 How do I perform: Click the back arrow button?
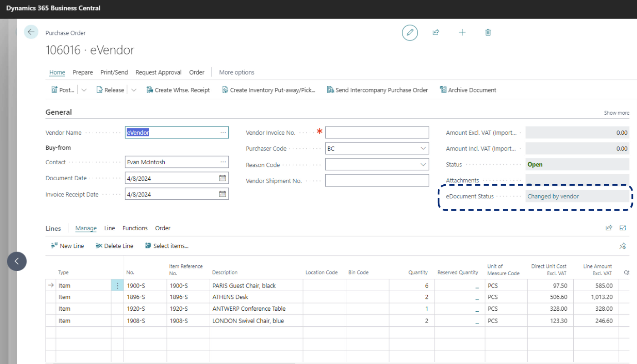31,32
